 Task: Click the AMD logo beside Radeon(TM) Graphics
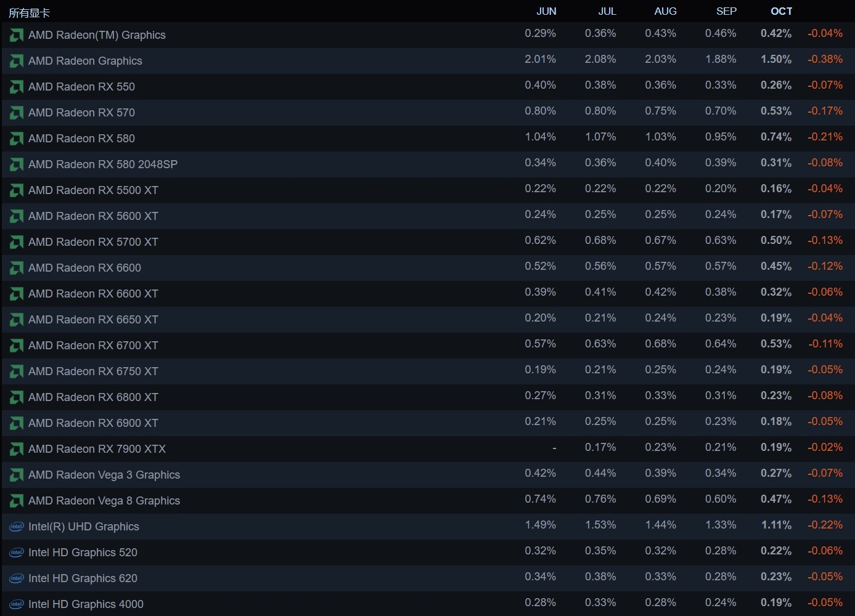pyautogui.click(x=17, y=35)
